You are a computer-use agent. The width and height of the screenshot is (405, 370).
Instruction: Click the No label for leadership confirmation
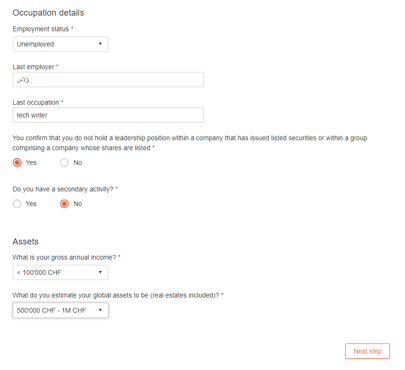click(78, 163)
